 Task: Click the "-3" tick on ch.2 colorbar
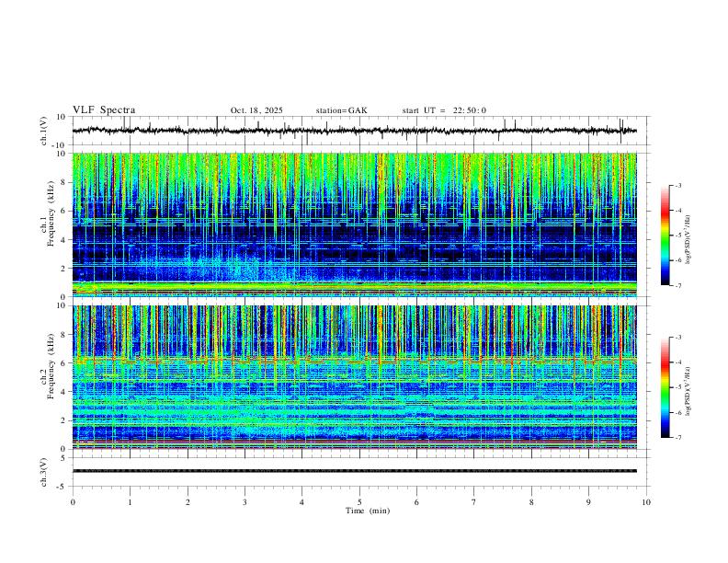pyautogui.click(x=678, y=338)
